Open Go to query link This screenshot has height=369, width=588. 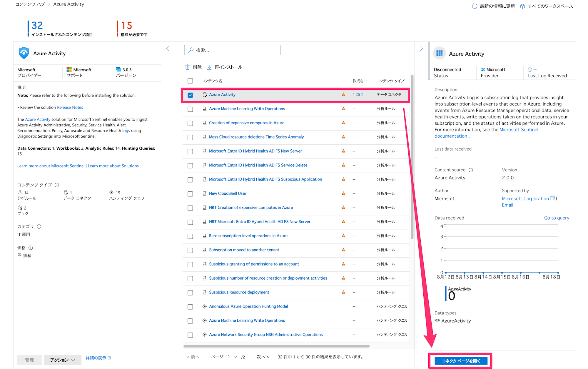[x=557, y=218]
